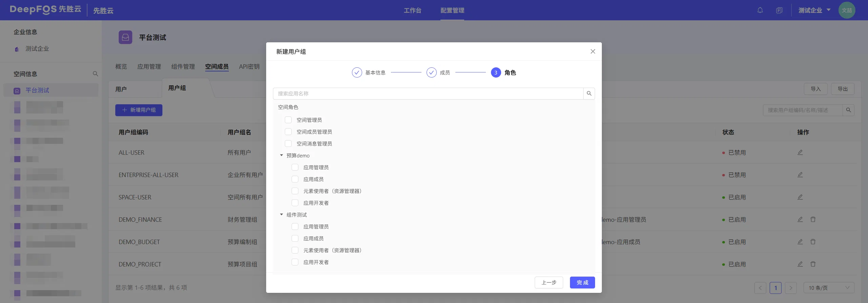868x303 pixels.
Task: Delete the DEMO_BUDGET user group
Action: [813, 242]
